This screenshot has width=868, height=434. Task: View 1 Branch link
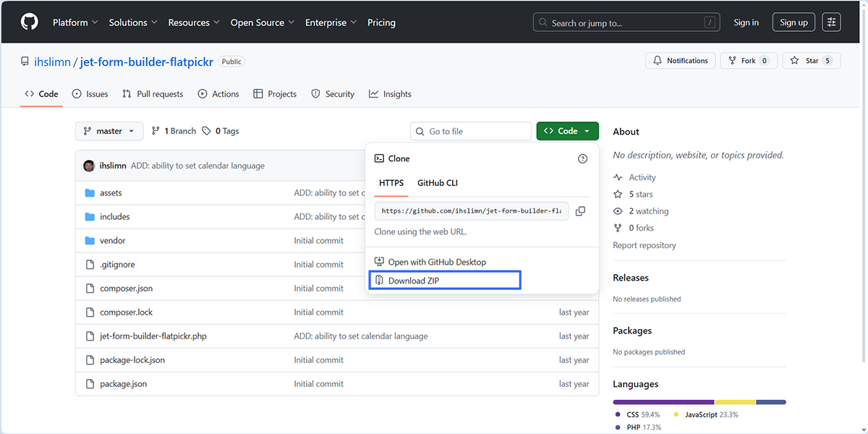[x=174, y=131]
